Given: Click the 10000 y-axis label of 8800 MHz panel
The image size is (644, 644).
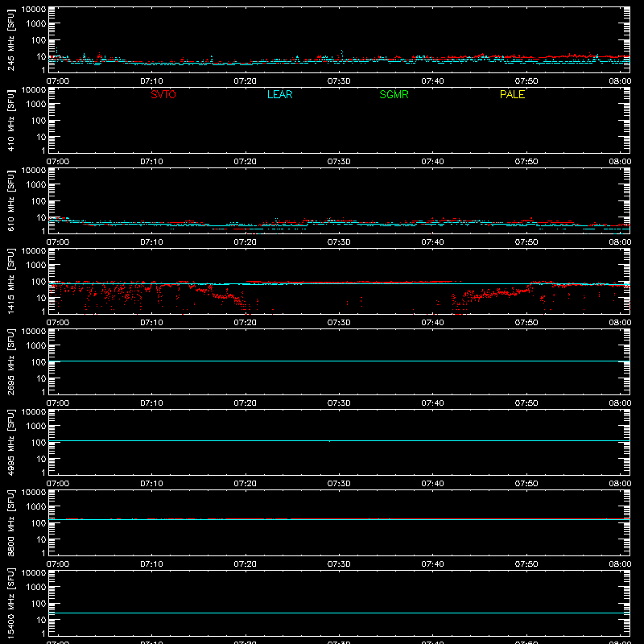Looking at the screenshot, I should pyautogui.click(x=34, y=493).
